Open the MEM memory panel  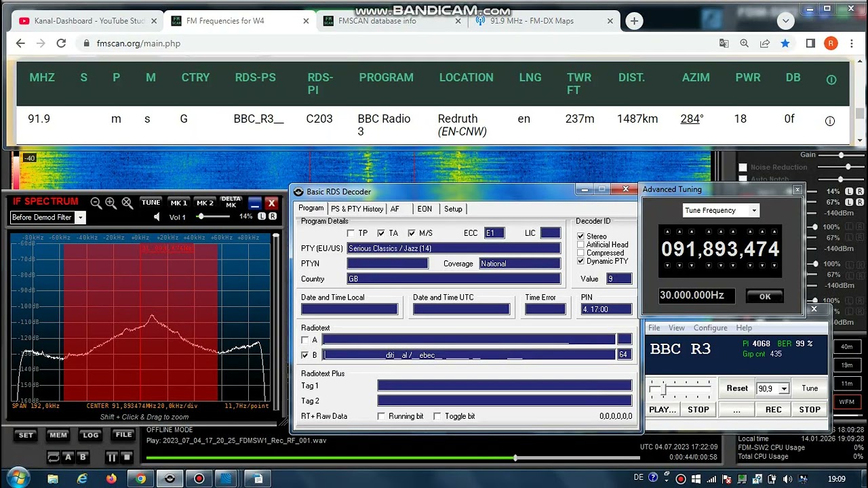[x=58, y=435]
